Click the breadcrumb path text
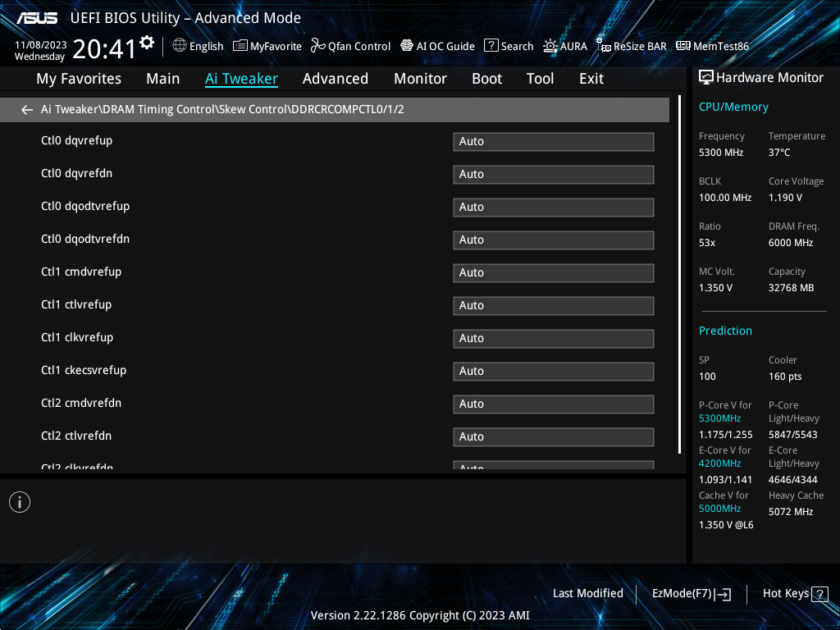The width and height of the screenshot is (840, 630). [x=222, y=109]
